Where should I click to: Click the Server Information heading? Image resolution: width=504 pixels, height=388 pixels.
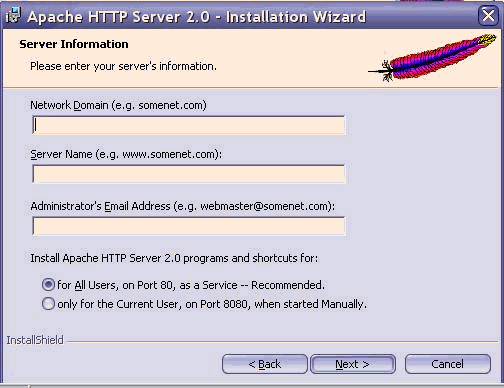(x=74, y=44)
